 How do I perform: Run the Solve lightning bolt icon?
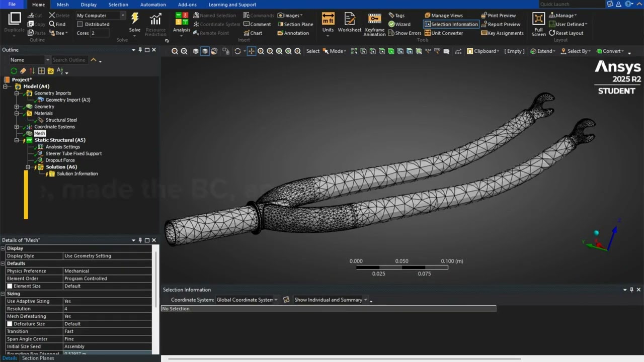click(x=135, y=19)
